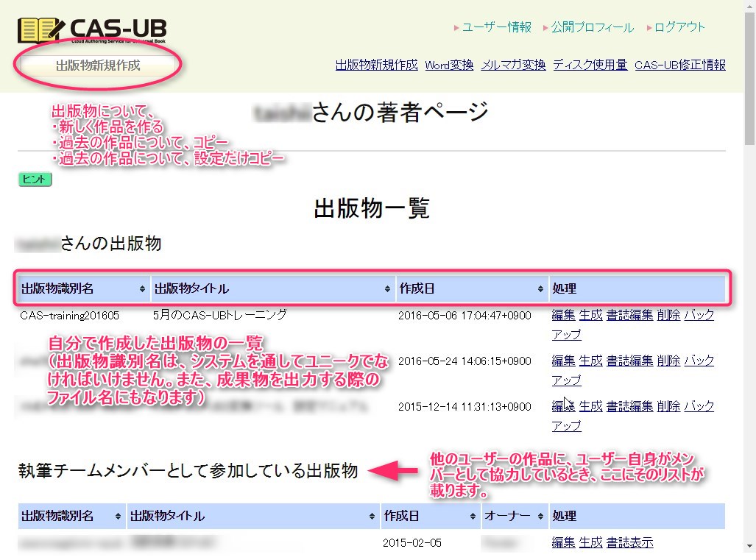756x560 pixels.
Task: Click 生成 for CAS-training201605 row
Action: pyautogui.click(x=590, y=315)
